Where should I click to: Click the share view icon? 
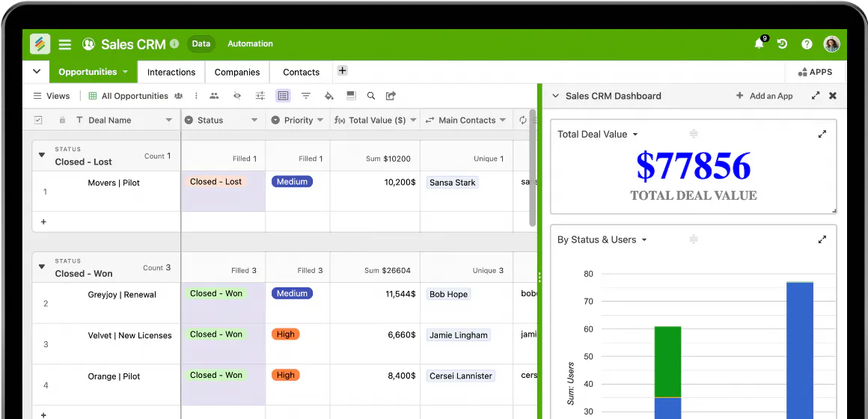[x=391, y=96]
